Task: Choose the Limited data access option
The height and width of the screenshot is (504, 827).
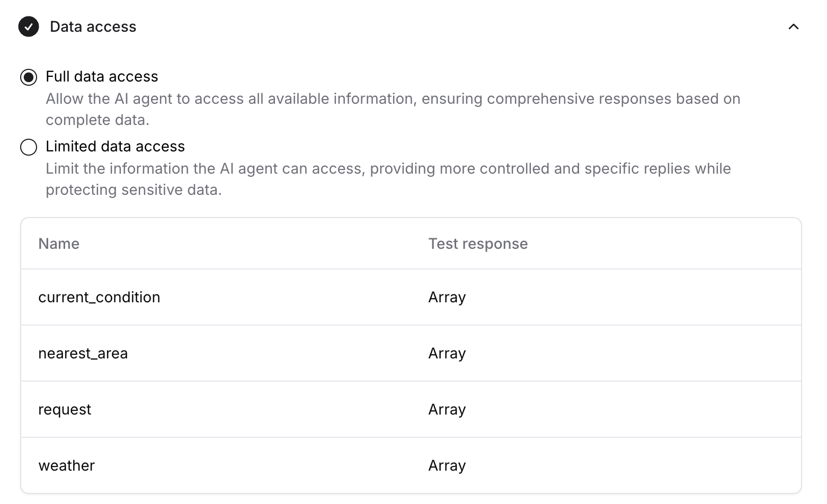Action: [29, 147]
